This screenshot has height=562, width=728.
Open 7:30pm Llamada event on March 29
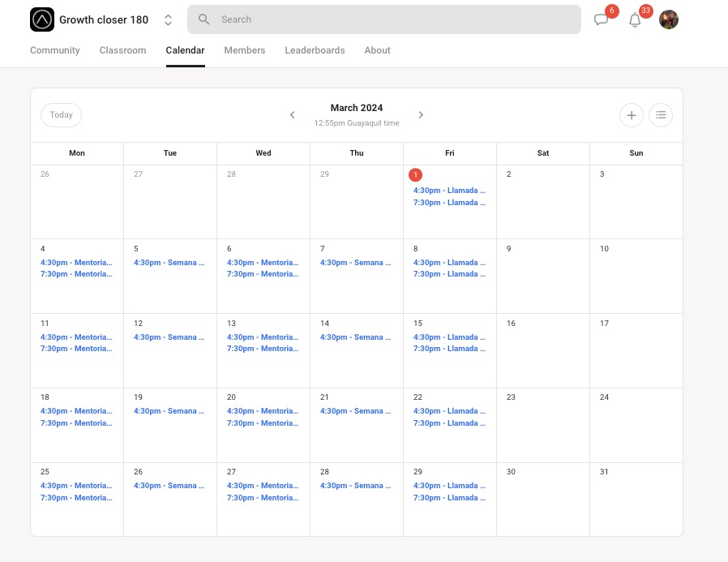pyautogui.click(x=449, y=498)
